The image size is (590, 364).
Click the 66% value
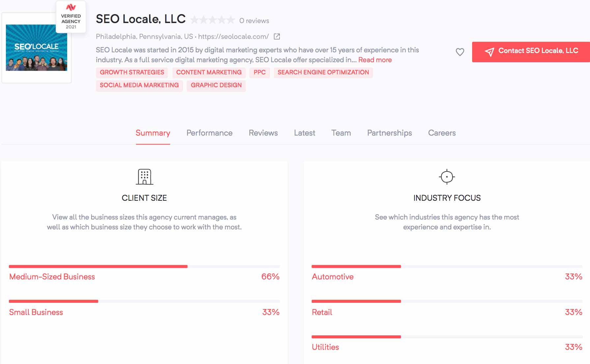point(270,277)
